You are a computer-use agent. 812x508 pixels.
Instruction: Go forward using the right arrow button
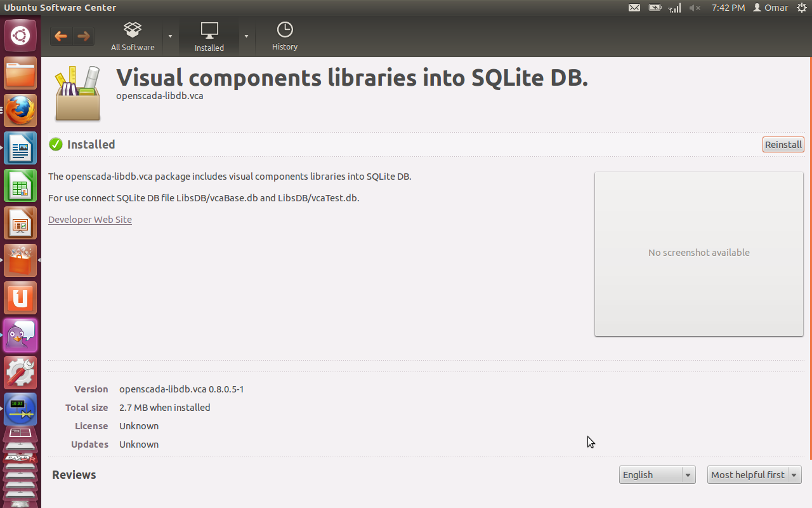pos(84,37)
